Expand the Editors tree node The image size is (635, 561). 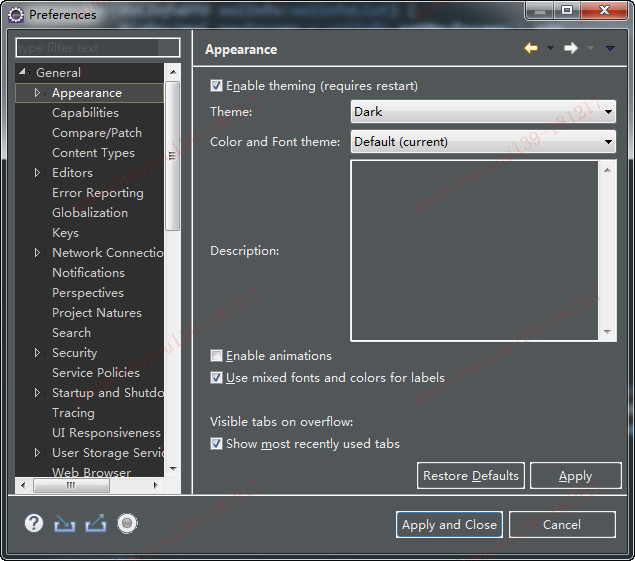tap(37, 173)
